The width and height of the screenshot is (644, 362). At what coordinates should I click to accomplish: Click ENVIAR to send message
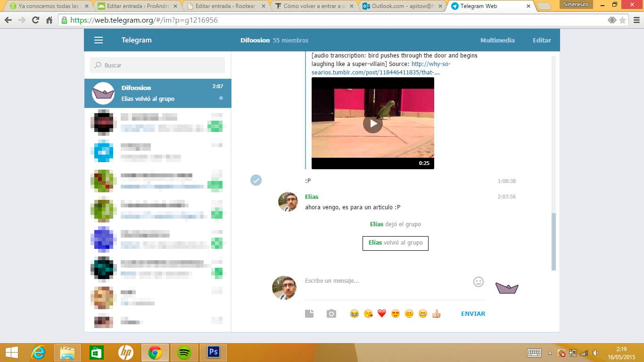click(x=473, y=313)
